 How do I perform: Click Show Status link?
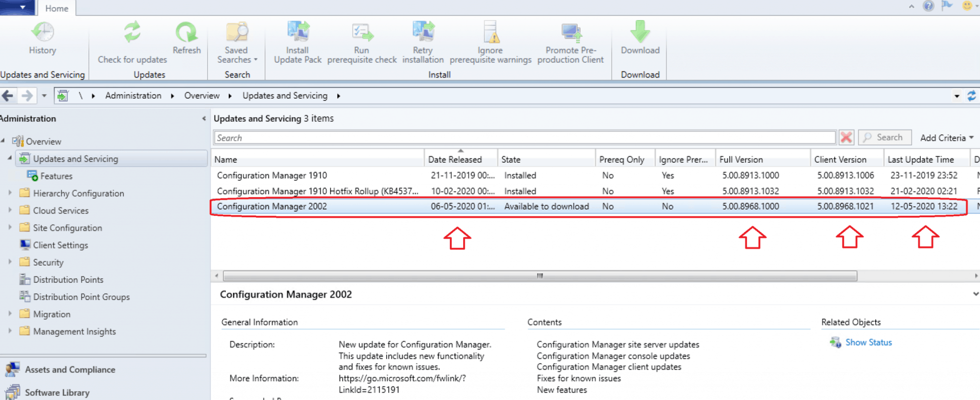tap(868, 343)
